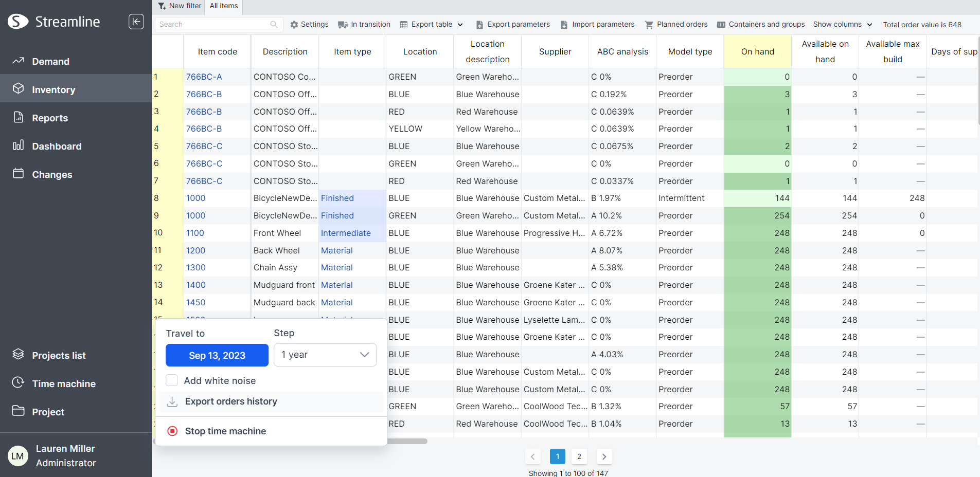Open the Dashboard section
Viewport: 980px width, 477px height.
[x=57, y=146]
